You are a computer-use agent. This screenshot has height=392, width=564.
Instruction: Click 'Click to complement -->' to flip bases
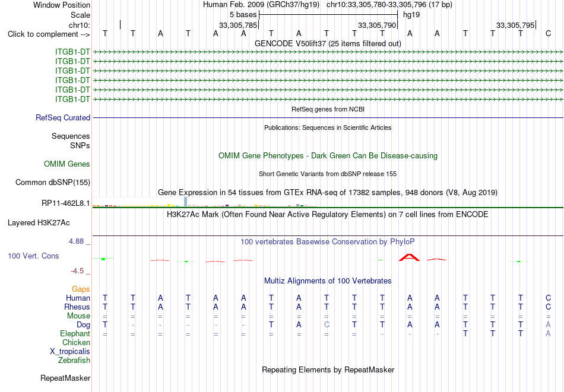(49, 34)
